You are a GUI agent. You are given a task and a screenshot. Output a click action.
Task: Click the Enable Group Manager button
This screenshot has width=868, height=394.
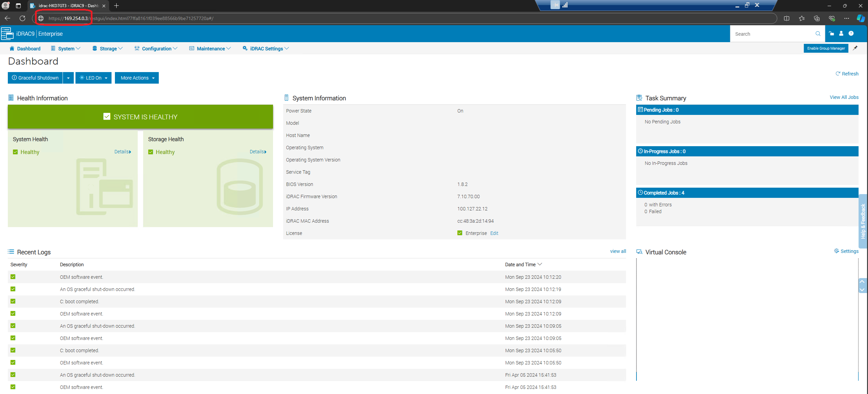coord(826,48)
